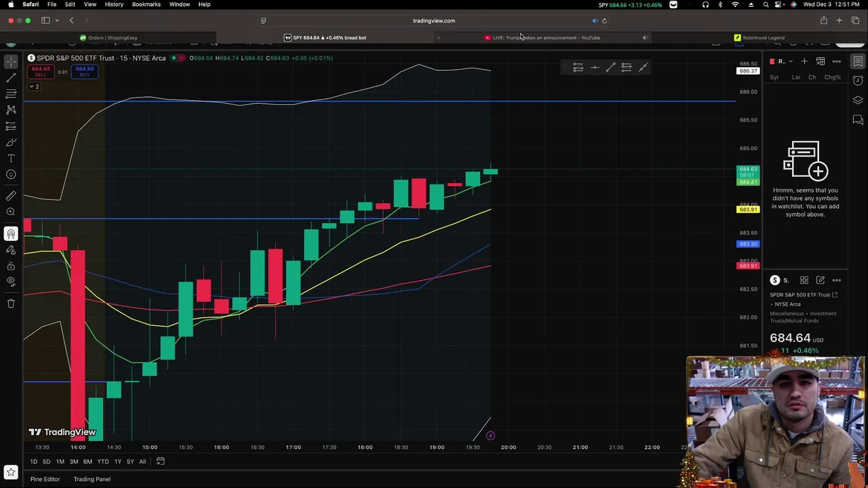Set range to 1M
Screen dimensions: 868x488
pyautogui.click(x=60, y=462)
